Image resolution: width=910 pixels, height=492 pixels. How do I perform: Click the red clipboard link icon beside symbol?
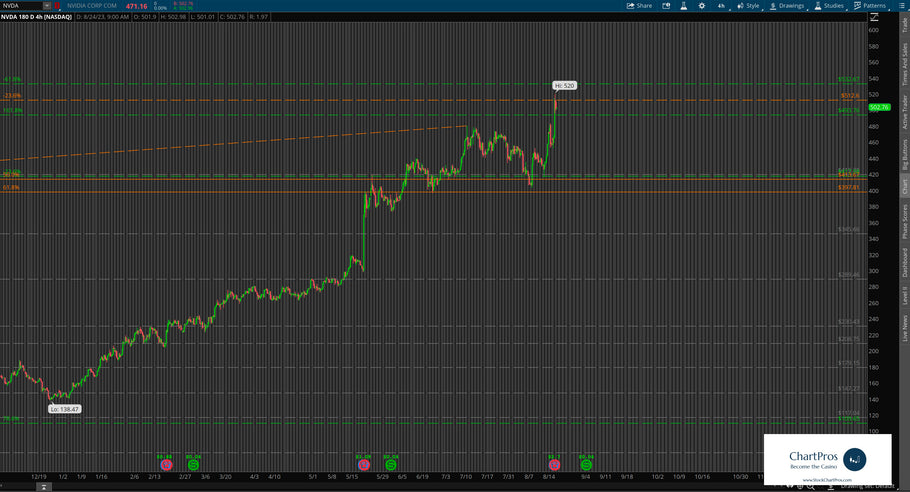pyautogui.click(x=57, y=6)
